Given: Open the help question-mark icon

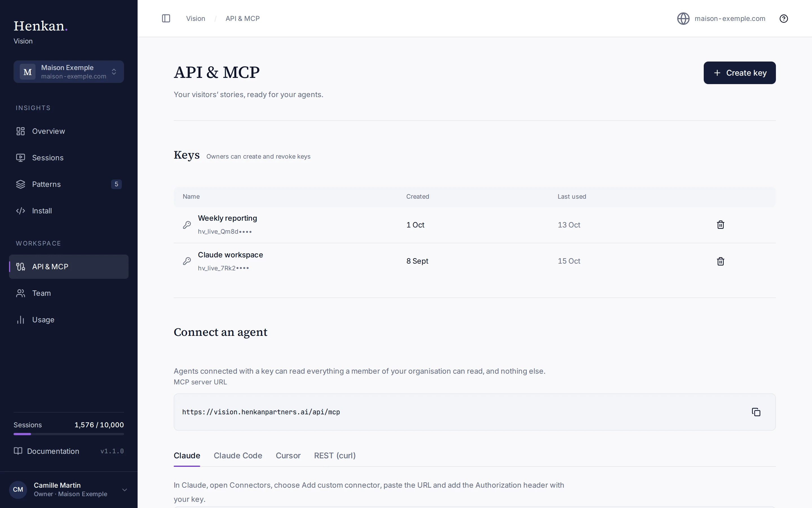Looking at the screenshot, I should [784, 18].
